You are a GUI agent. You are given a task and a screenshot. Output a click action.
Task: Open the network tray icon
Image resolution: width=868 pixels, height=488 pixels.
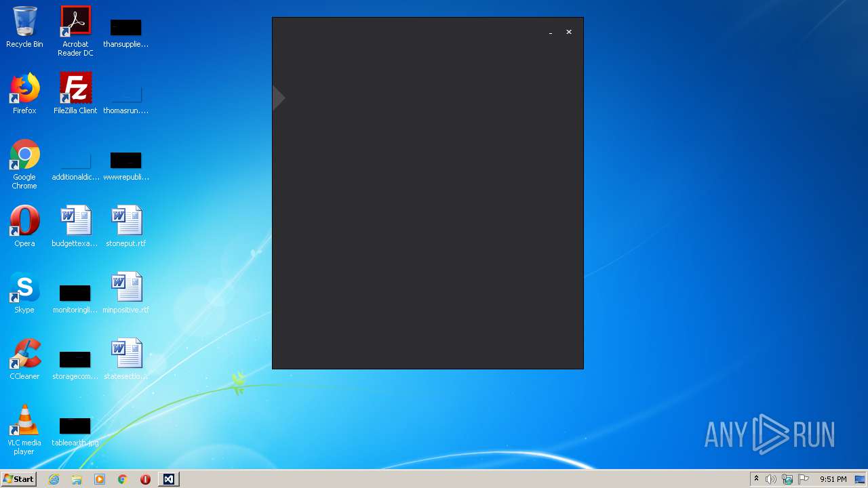click(x=787, y=479)
